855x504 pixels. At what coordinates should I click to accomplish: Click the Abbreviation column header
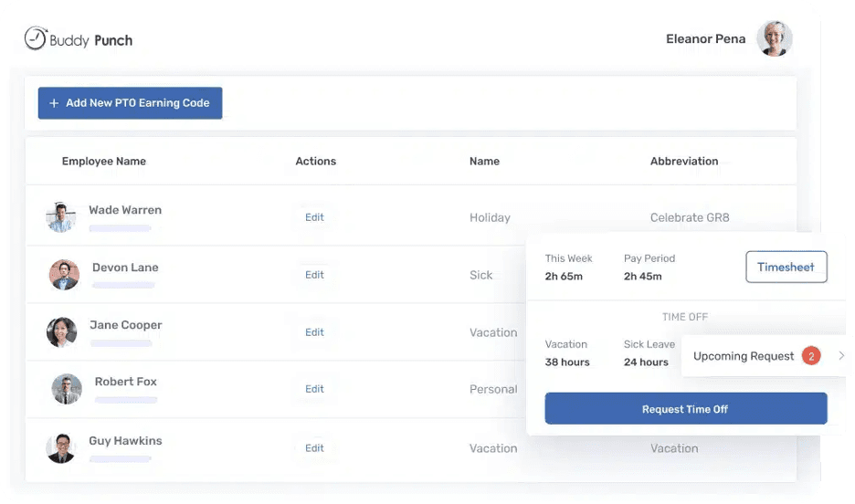(x=683, y=162)
